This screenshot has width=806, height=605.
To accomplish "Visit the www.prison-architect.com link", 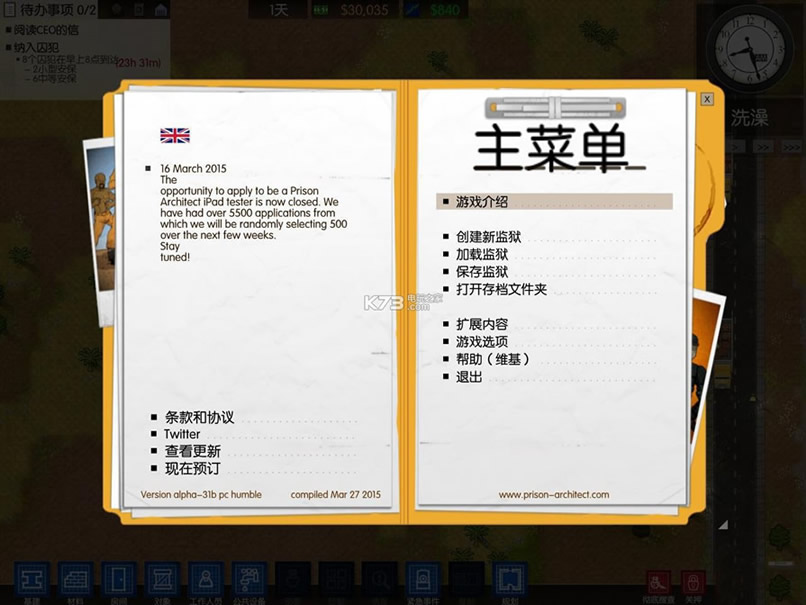I will (x=553, y=495).
